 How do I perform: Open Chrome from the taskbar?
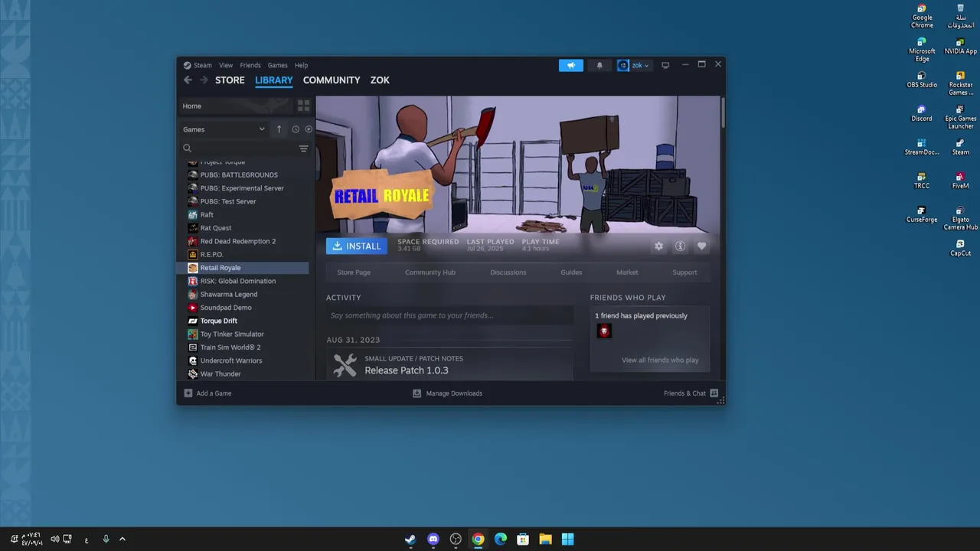click(x=478, y=540)
